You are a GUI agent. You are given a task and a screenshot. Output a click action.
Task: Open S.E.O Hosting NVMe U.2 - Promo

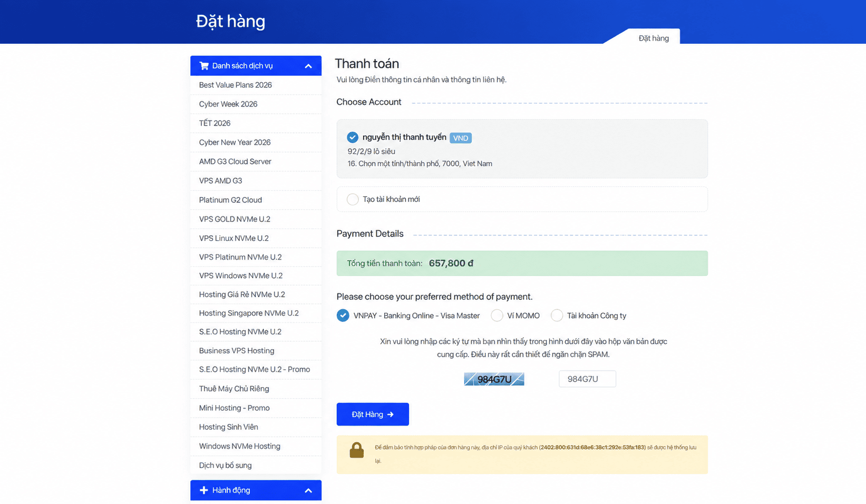click(x=256, y=370)
